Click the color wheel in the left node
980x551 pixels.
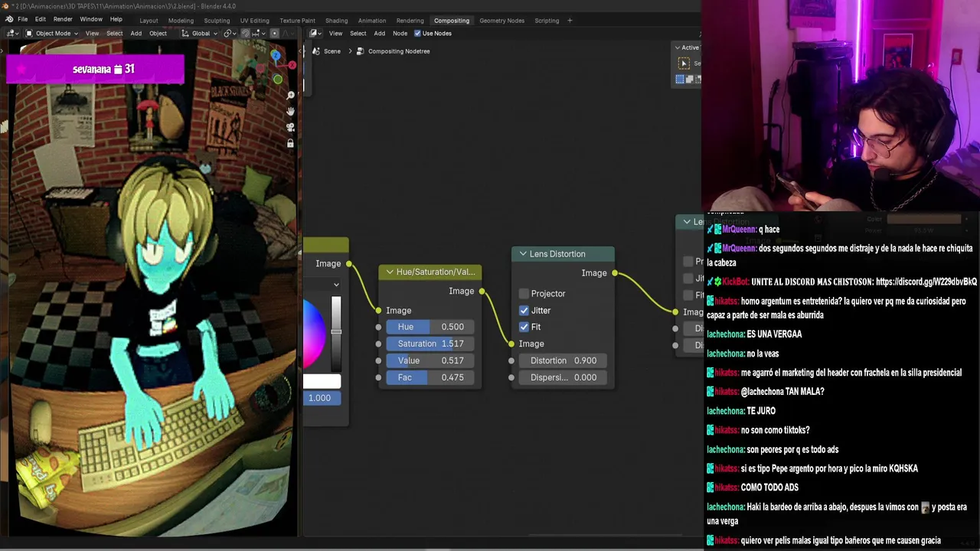click(314, 334)
